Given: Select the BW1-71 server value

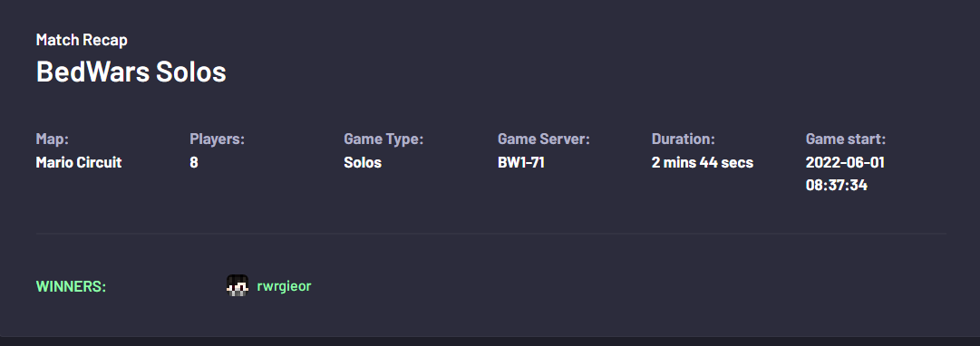Looking at the screenshot, I should click(521, 162).
